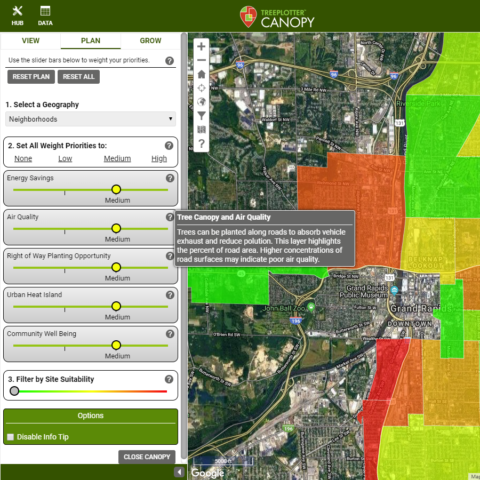This screenshot has height=480, width=480.
Task: Click the RESET PLAN button
Action: (31, 77)
